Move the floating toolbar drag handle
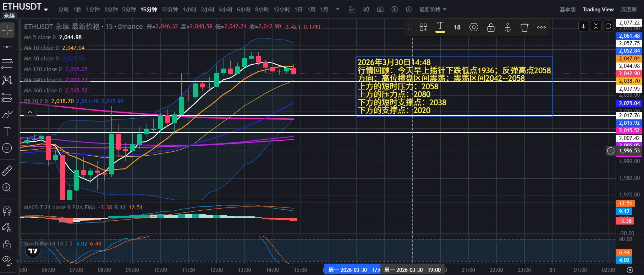The width and height of the screenshot is (644, 275). click(x=410, y=27)
